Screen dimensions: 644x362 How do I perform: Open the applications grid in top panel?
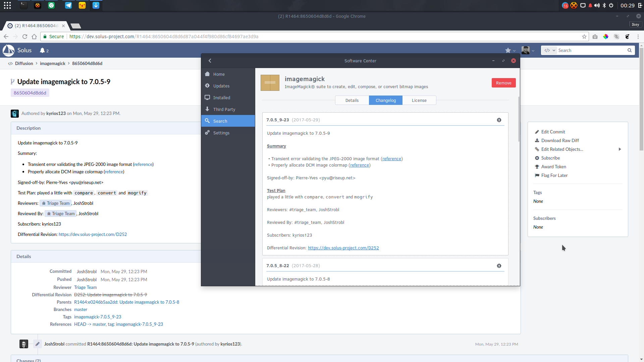pyautogui.click(x=7, y=5)
